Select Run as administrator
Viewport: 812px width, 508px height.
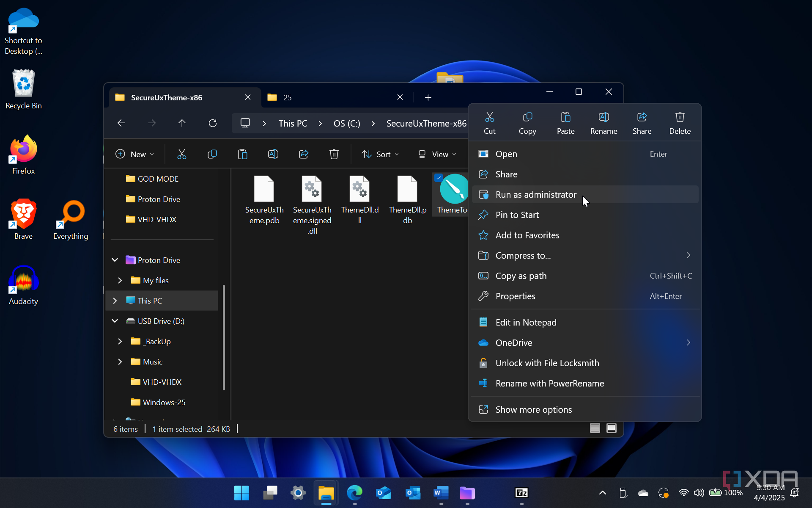[x=536, y=195]
